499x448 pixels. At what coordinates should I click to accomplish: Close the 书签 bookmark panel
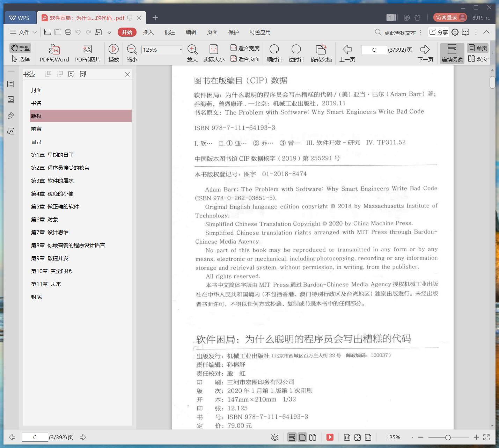click(127, 74)
